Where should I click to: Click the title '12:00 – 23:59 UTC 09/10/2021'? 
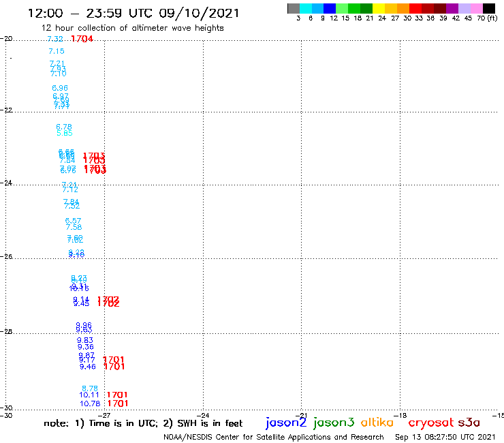click(133, 13)
